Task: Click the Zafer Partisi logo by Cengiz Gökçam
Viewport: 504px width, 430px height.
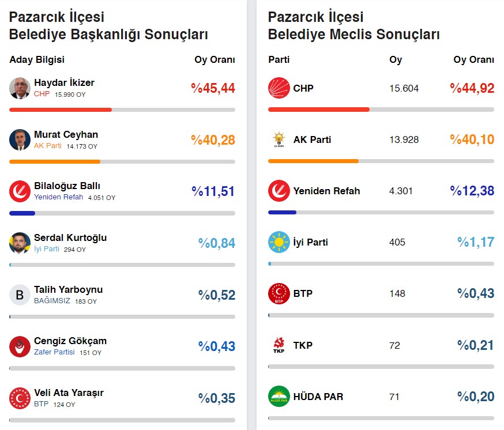Action: (20, 346)
